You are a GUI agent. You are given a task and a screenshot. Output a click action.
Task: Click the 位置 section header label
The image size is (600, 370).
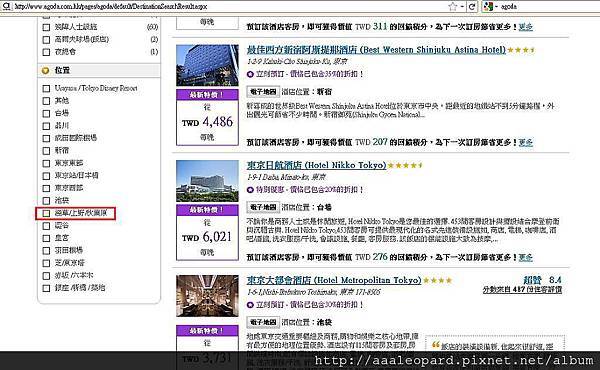point(62,70)
